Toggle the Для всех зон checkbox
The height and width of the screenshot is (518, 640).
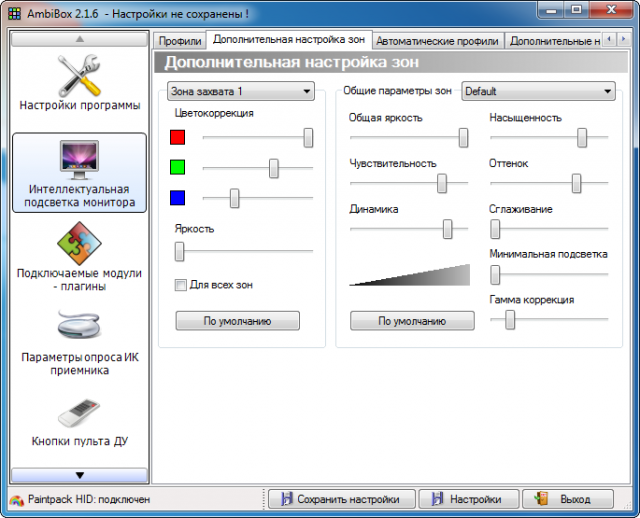point(180,285)
